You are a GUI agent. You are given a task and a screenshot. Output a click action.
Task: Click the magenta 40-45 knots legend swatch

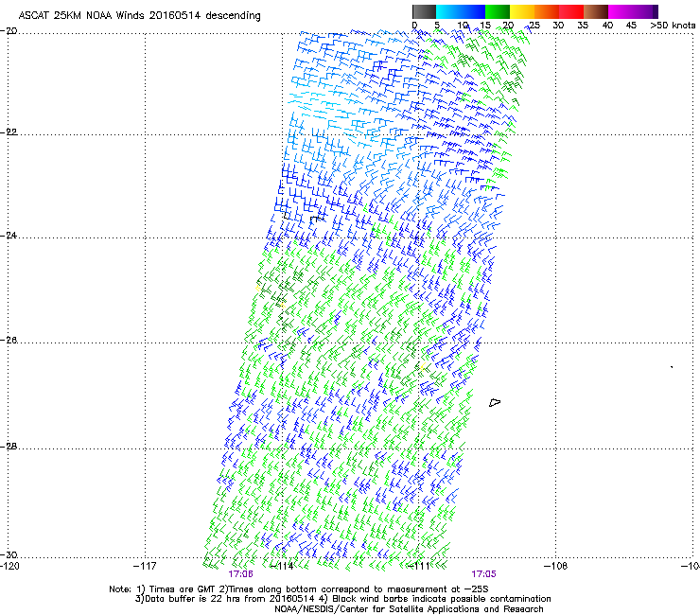pos(621,11)
